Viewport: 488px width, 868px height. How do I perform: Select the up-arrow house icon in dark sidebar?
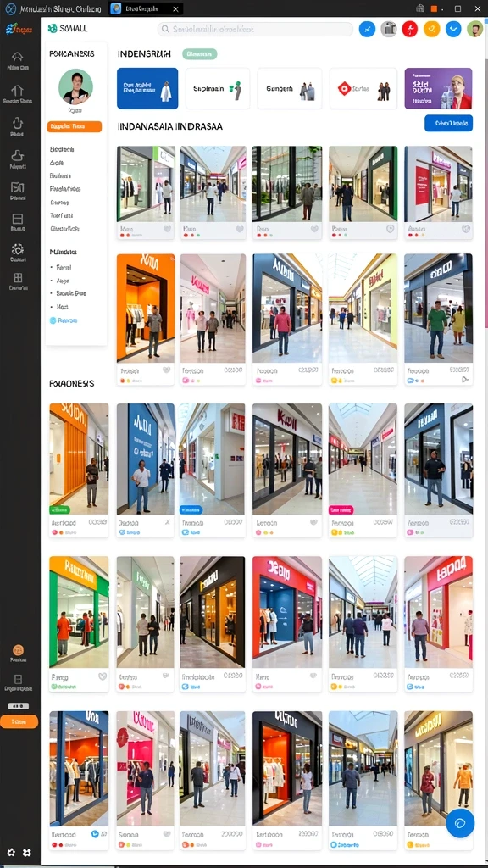pos(17,90)
